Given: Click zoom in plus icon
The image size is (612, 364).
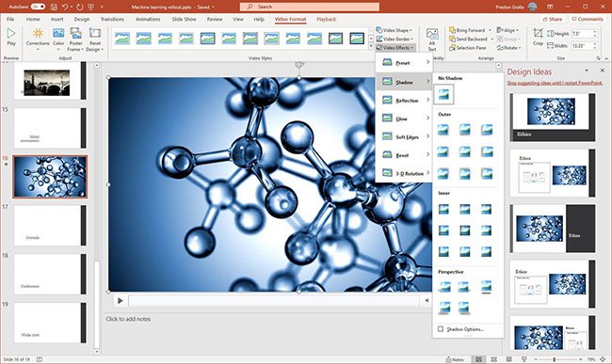Looking at the screenshot, I should point(581,359).
